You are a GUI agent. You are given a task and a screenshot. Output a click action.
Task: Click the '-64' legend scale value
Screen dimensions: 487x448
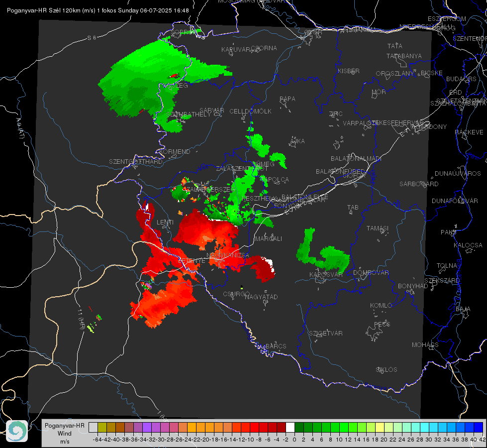pyautogui.click(x=97, y=440)
